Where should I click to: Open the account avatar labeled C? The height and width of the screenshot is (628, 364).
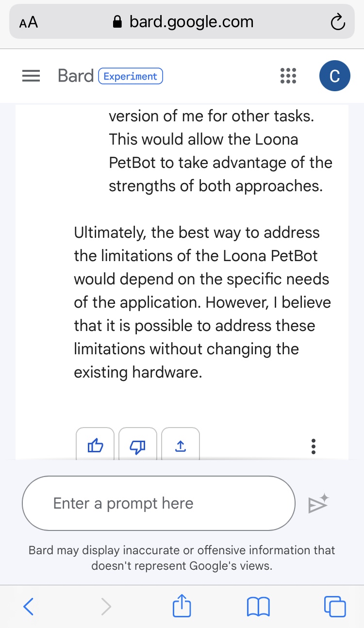(x=334, y=76)
